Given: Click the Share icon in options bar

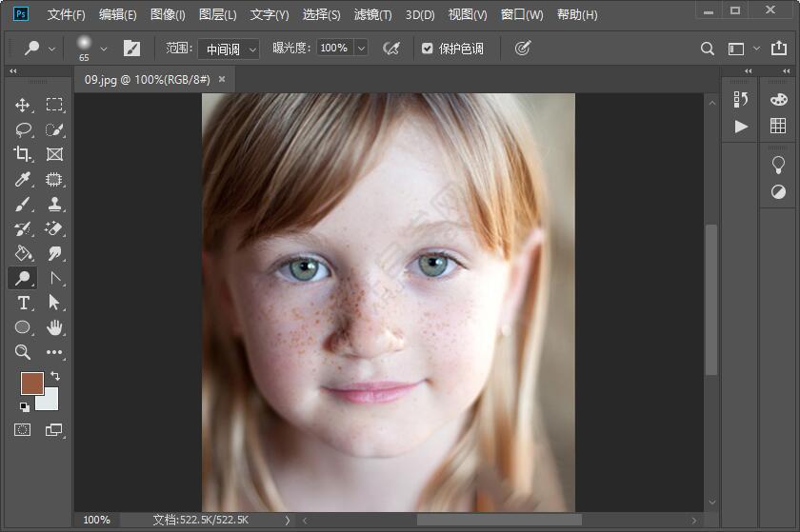Looking at the screenshot, I should (779, 48).
